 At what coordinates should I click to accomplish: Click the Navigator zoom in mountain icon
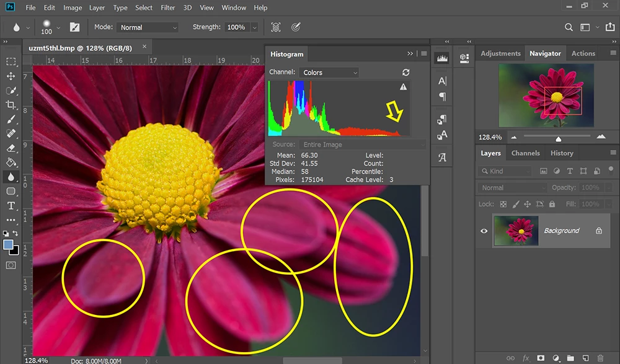(x=601, y=136)
